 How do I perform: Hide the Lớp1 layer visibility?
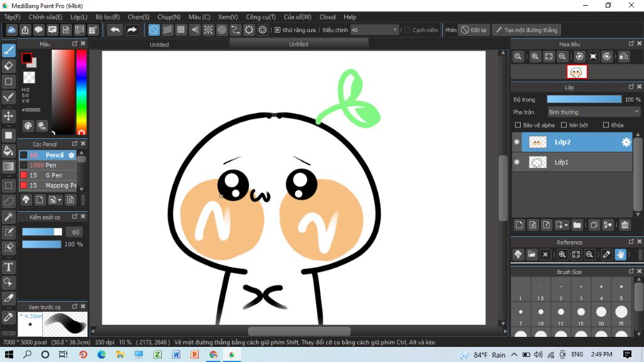[x=517, y=162]
